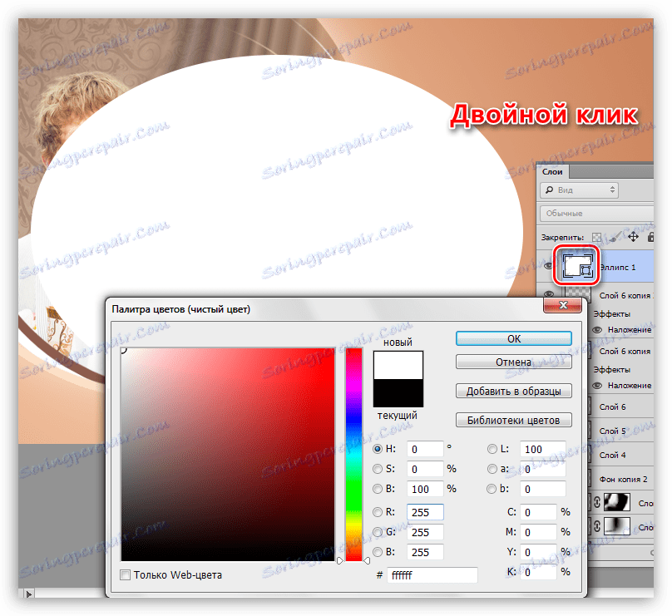Lock transparent pixels icon in Layers panel
Screen dimensions: 672x616
click(x=596, y=237)
